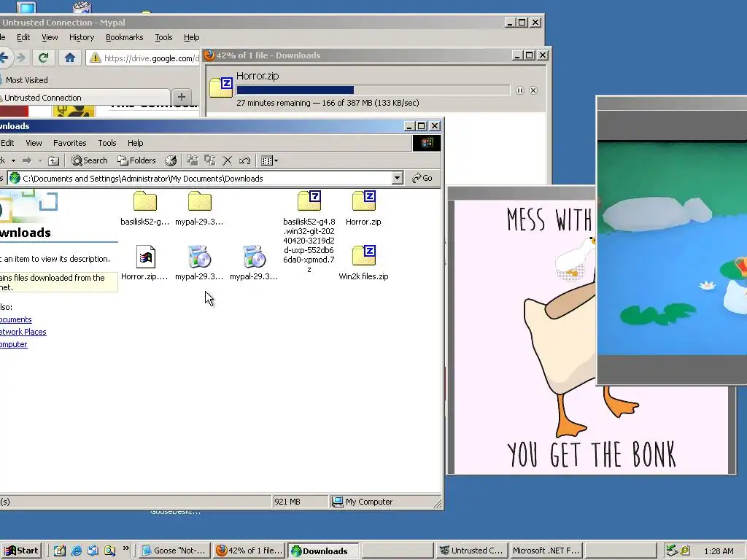Open the Favorites menu in Explorer
747x560 pixels.
point(69,143)
